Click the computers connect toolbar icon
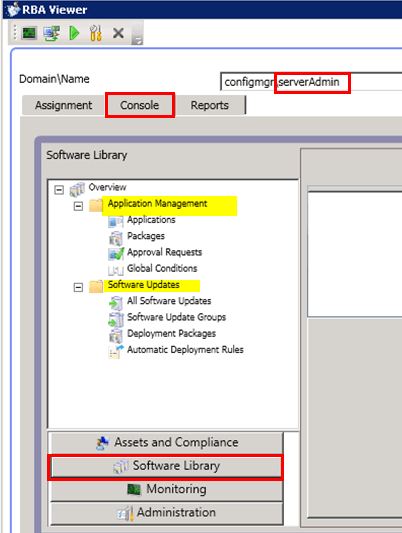This screenshot has width=402, height=533. coord(52,33)
